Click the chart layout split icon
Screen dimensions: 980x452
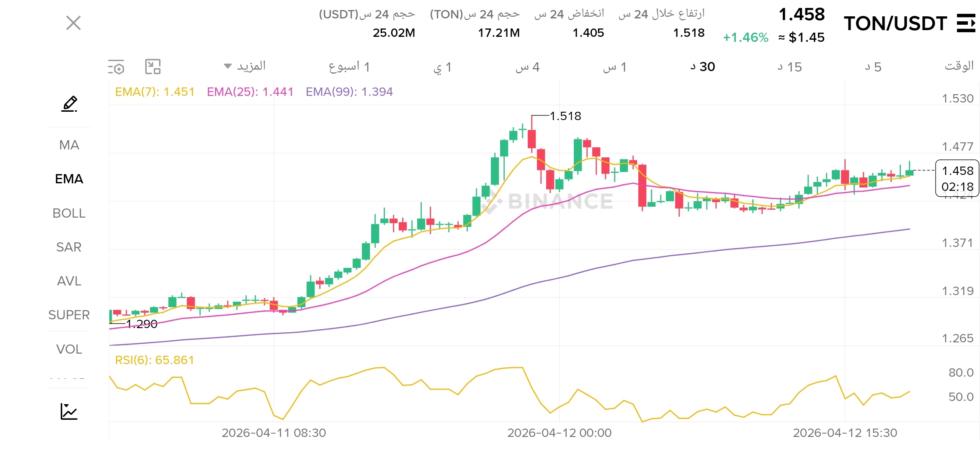point(153,67)
